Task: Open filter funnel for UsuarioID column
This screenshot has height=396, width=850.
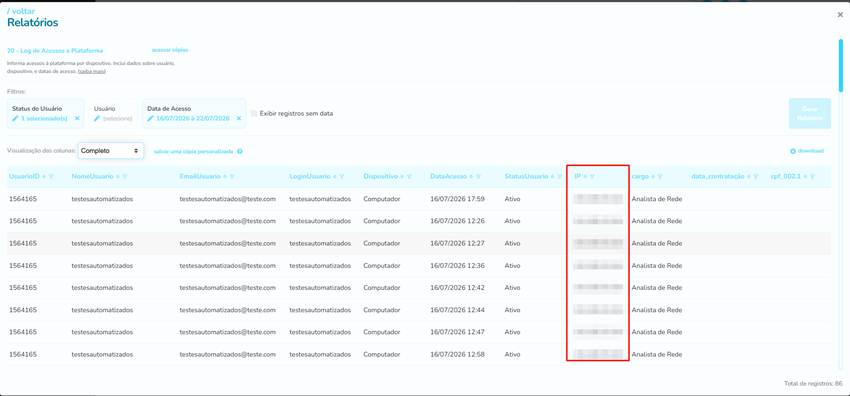Action: (51, 177)
